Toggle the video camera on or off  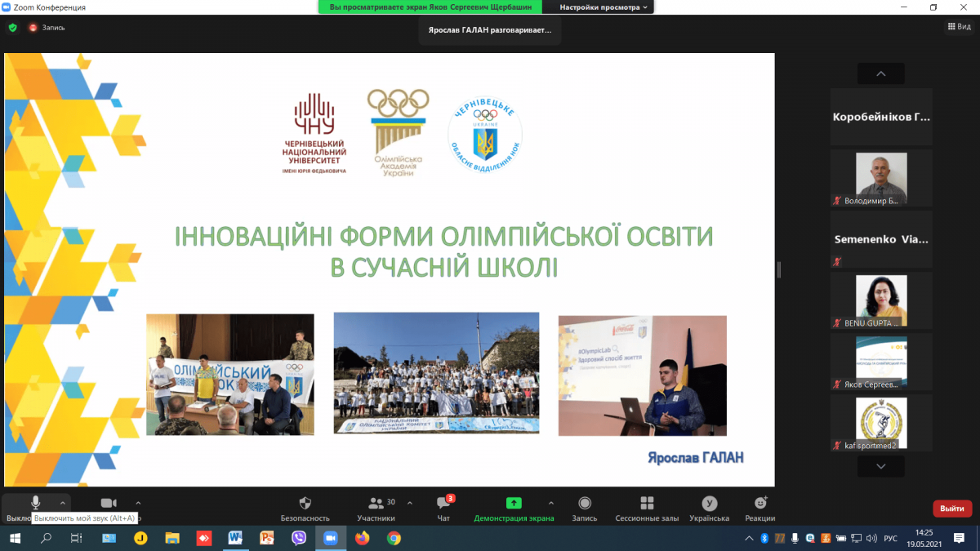pos(109,504)
